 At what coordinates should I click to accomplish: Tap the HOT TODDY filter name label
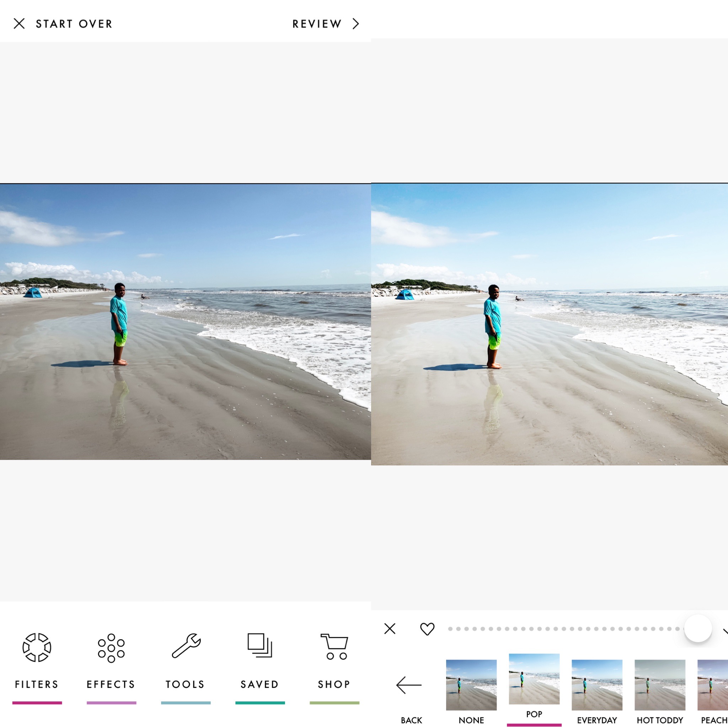(660, 720)
